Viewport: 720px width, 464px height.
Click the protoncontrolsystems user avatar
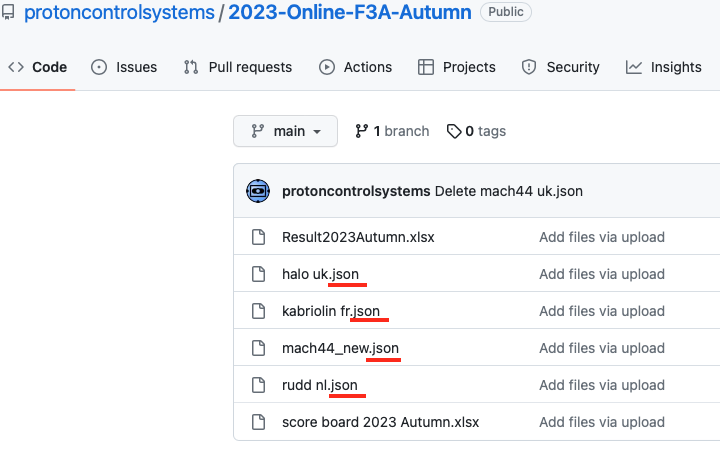(258, 191)
